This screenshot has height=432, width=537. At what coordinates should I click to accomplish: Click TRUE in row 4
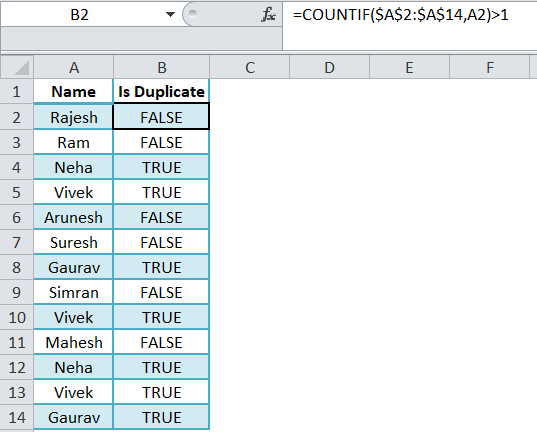tap(161, 167)
